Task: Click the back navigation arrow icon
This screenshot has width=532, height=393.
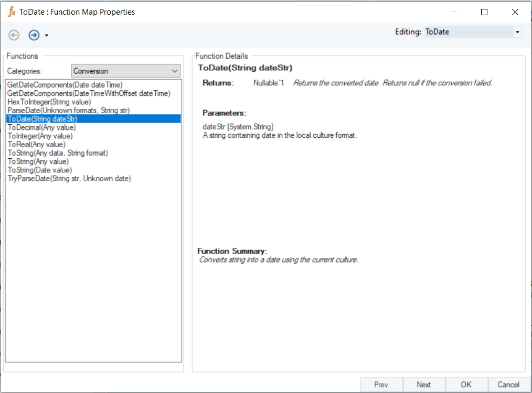Action: [x=14, y=35]
